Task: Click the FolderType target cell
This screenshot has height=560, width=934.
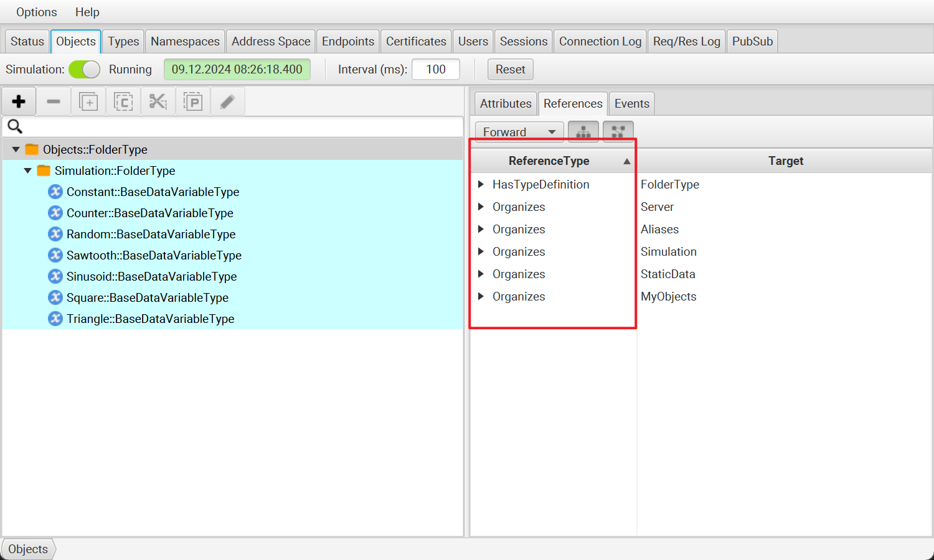Action: (670, 184)
